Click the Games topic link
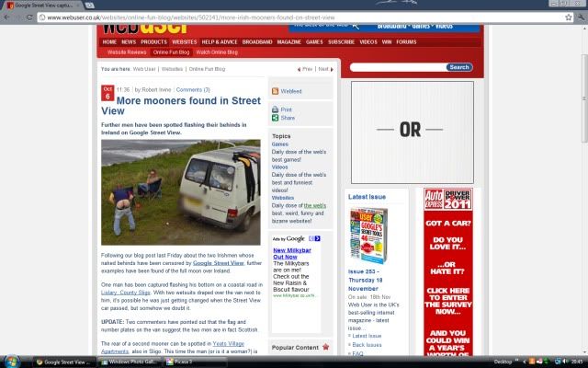 [279, 144]
